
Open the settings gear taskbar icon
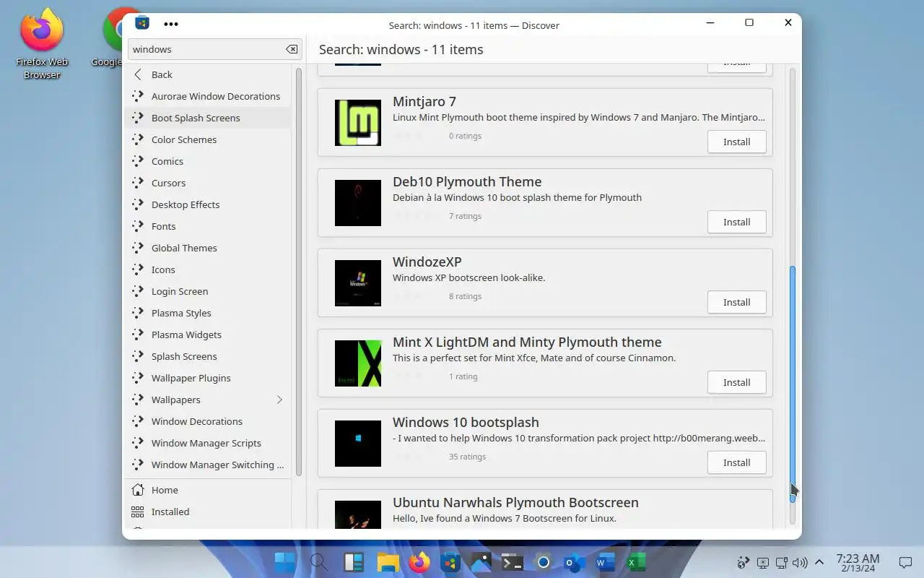[544, 562]
